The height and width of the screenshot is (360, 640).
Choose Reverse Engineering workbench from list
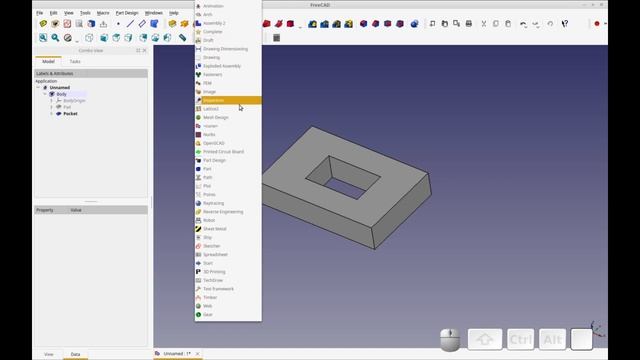point(228,212)
